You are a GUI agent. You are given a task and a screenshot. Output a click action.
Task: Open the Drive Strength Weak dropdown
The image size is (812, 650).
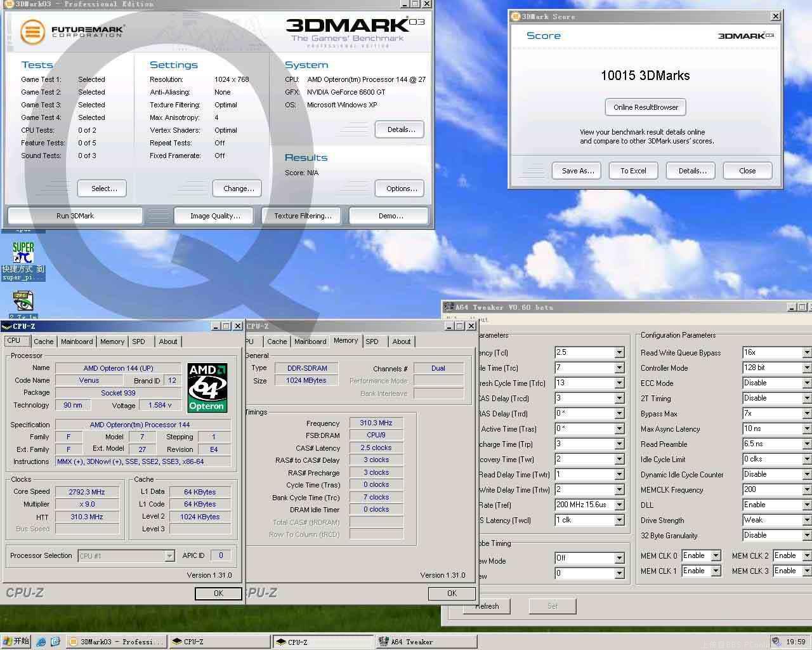[x=777, y=520]
